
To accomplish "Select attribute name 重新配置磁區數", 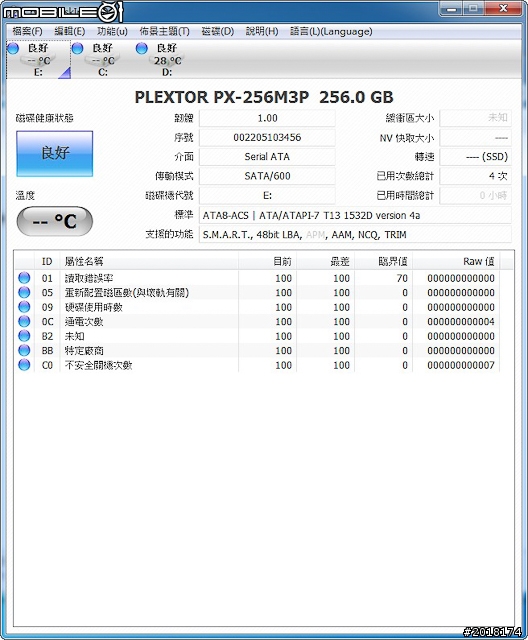I will pos(127,293).
